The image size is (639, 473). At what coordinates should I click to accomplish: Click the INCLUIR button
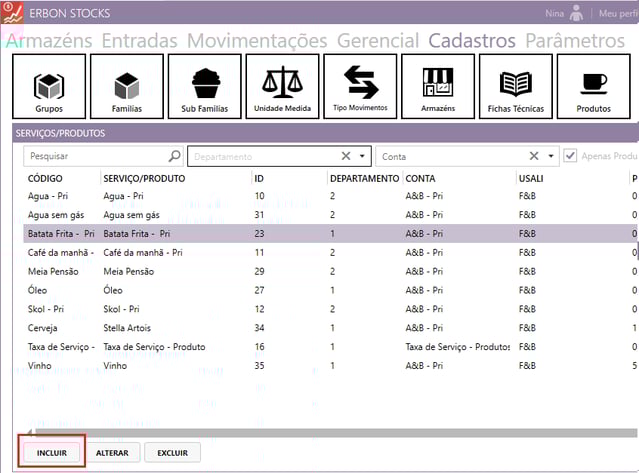[x=52, y=453]
